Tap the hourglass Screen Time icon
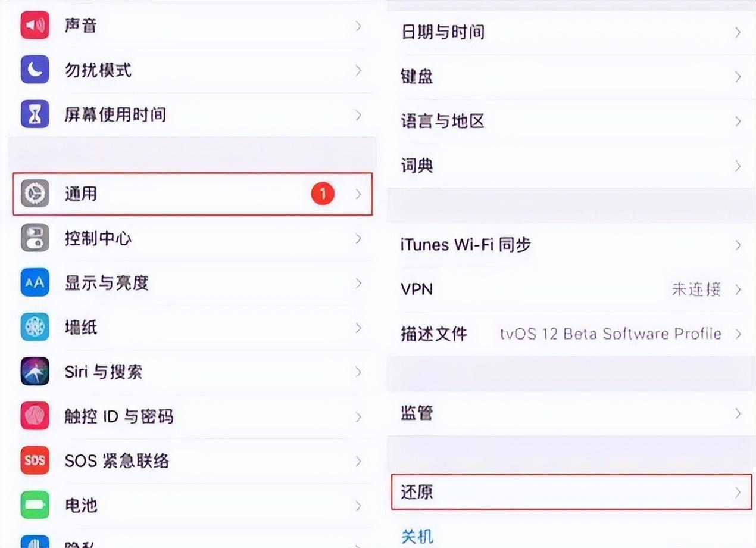This screenshot has height=548, width=756. [x=35, y=114]
